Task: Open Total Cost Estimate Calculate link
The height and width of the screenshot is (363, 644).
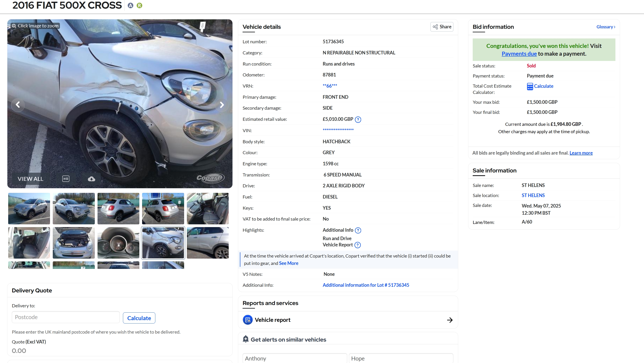Action: point(544,86)
